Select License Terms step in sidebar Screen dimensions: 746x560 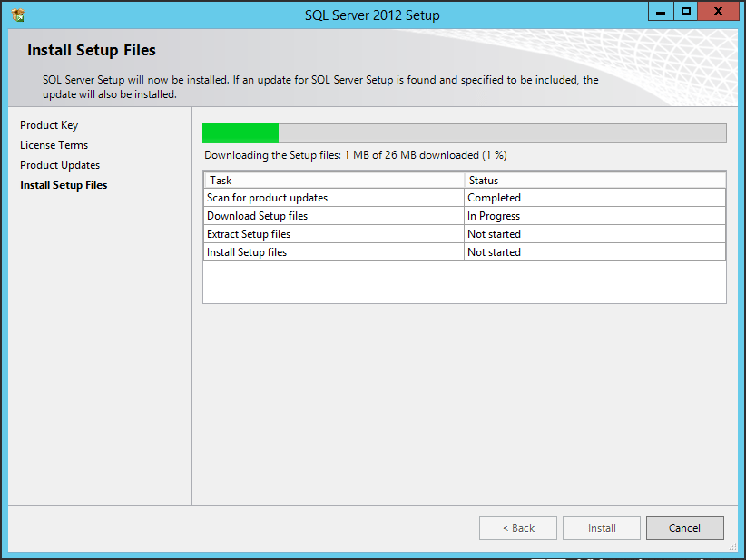[54, 145]
